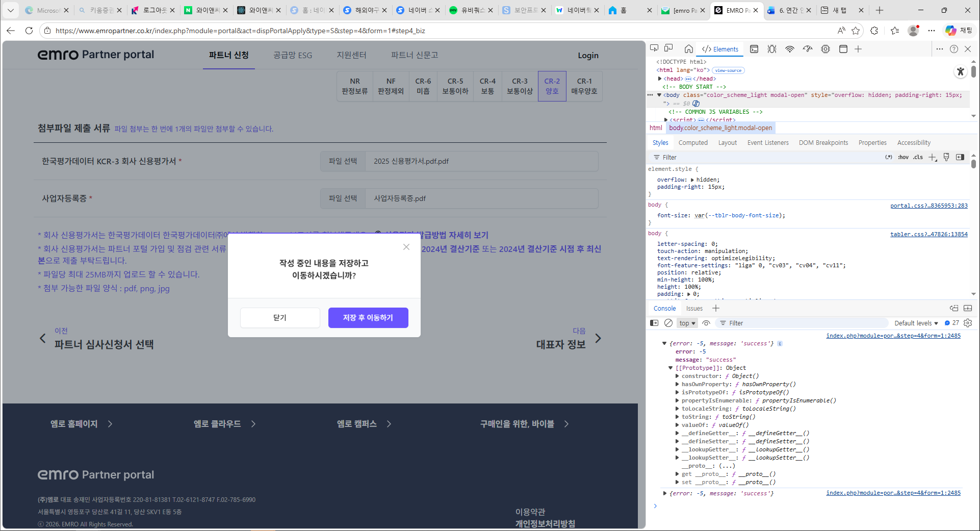Image resolution: width=980 pixels, height=531 pixels.
Task: Click the browser address bar URL
Action: point(240,31)
